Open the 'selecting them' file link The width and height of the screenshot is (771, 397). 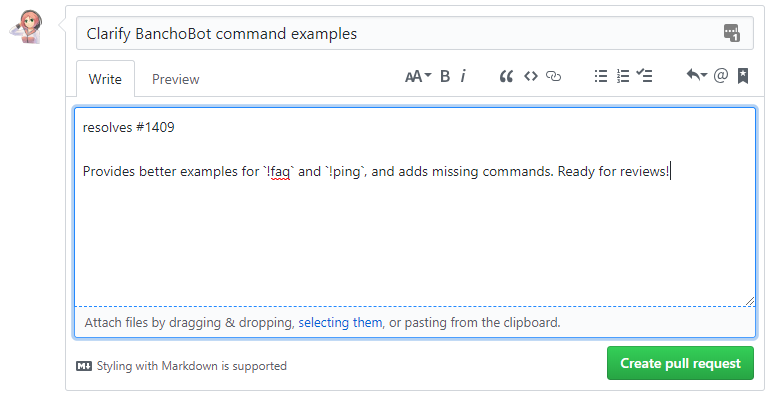click(x=340, y=323)
